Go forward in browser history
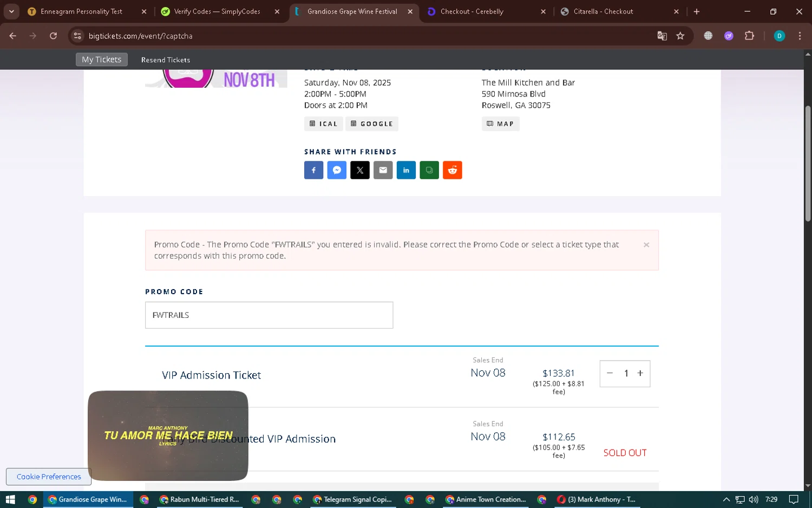The height and width of the screenshot is (508, 812). coord(33,36)
